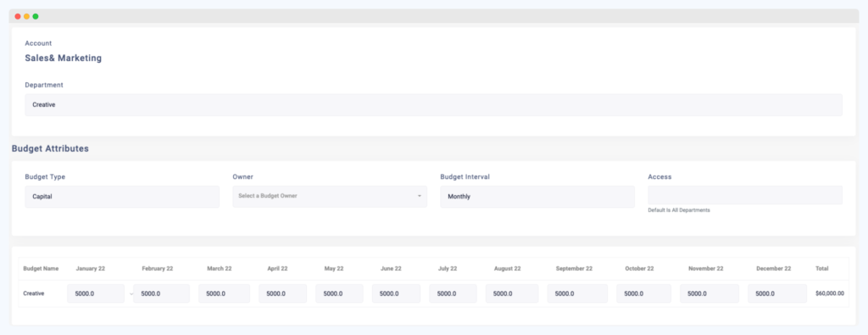Click the September 22 budget amount field
The image size is (868, 335).
point(577,293)
